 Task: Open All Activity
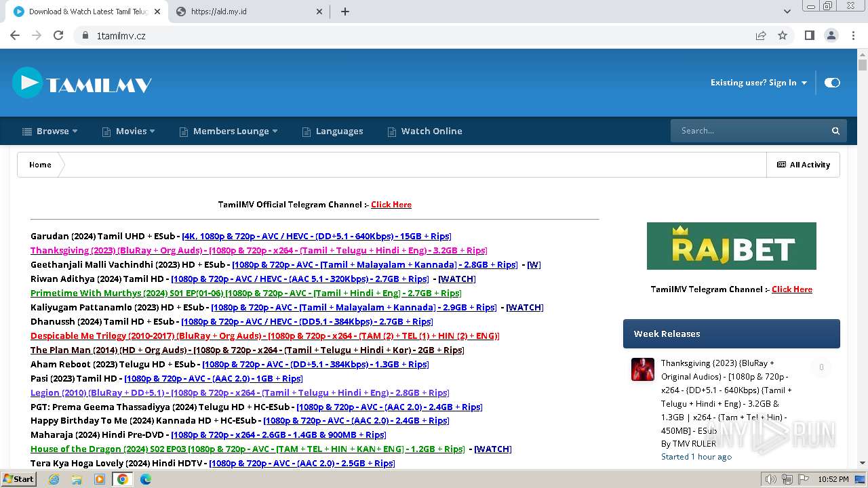(804, 165)
